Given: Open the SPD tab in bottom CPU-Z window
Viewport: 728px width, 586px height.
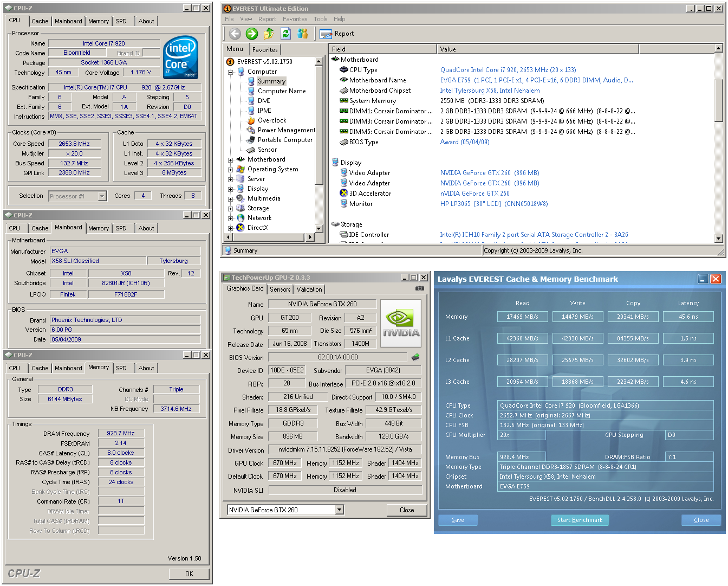Looking at the screenshot, I should click(x=121, y=368).
